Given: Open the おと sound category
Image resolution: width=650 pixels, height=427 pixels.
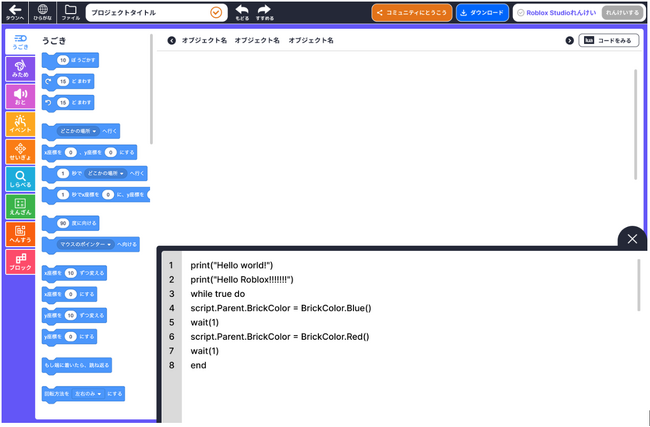Looking at the screenshot, I should [x=20, y=96].
